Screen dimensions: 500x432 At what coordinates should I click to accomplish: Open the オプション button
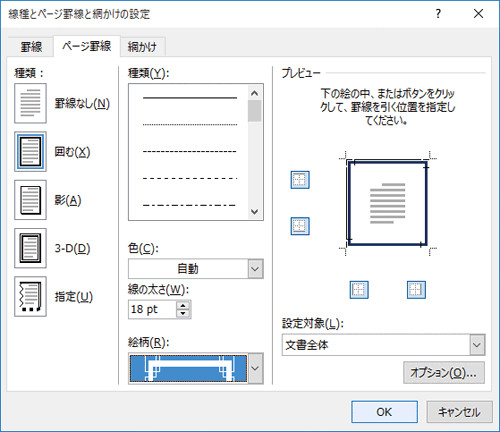[444, 372]
